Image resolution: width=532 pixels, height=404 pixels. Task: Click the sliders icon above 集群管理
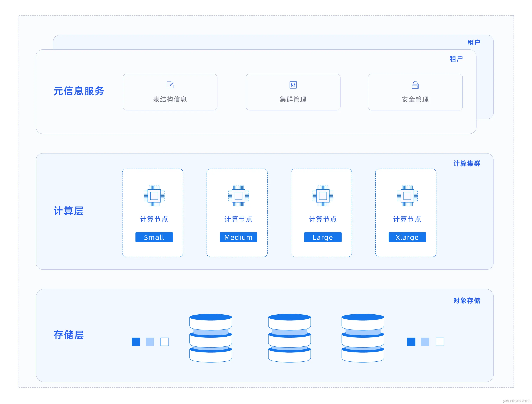pos(293,85)
